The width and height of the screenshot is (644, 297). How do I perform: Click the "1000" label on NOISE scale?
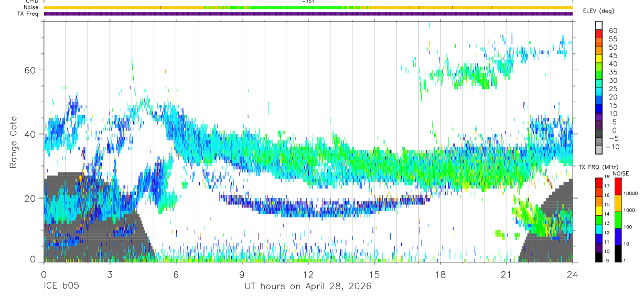click(x=629, y=210)
